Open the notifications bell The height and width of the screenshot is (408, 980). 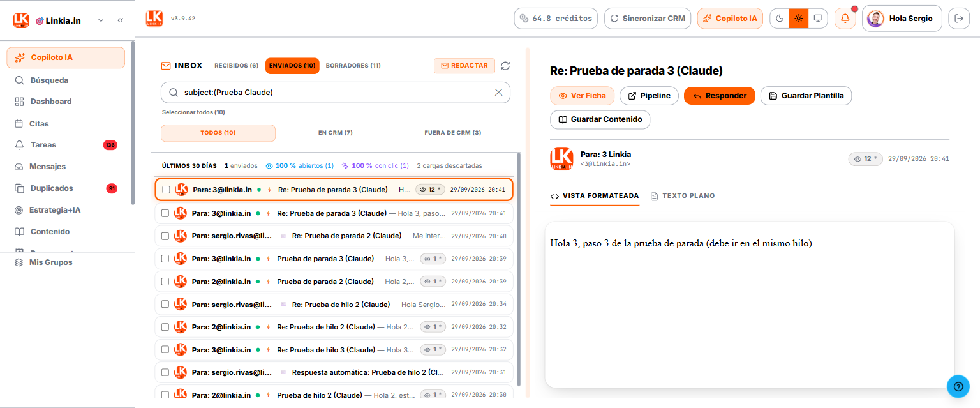pyautogui.click(x=845, y=19)
